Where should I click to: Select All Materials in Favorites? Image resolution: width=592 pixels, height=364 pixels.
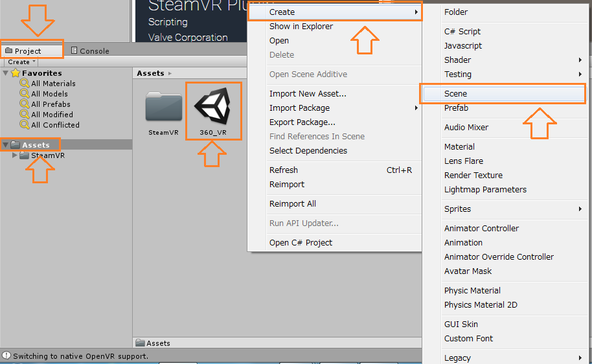click(53, 84)
